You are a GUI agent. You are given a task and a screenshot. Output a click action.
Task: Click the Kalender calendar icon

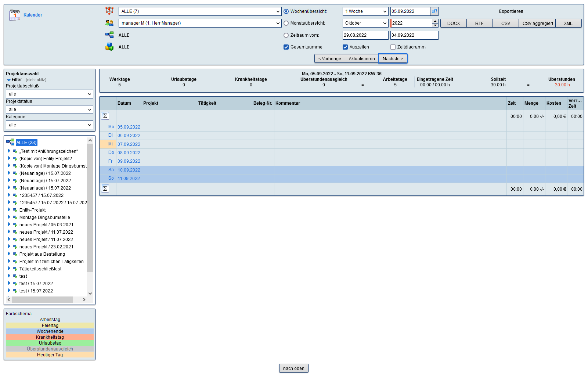click(15, 15)
